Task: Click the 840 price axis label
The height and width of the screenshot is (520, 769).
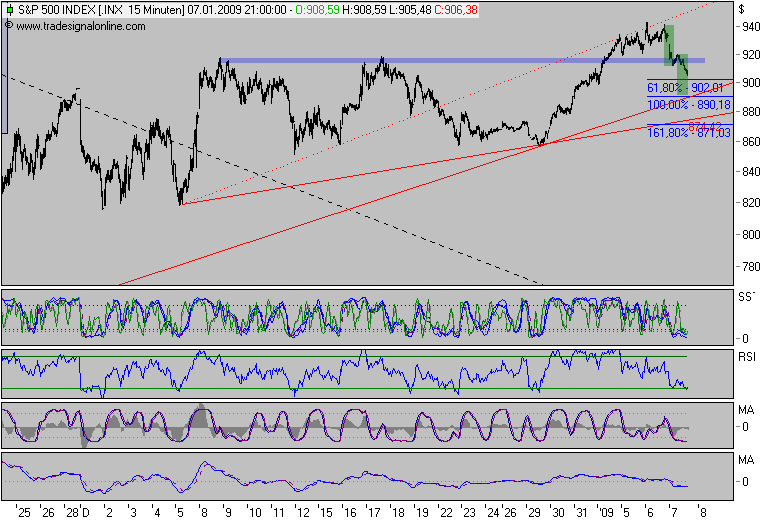Action: (751, 172)
